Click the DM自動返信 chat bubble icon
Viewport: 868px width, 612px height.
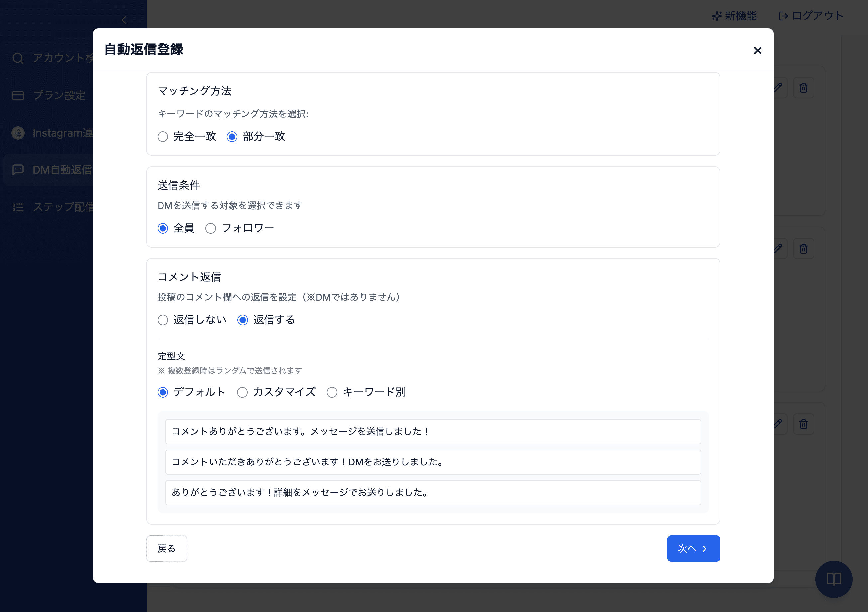tap(18, 170)
